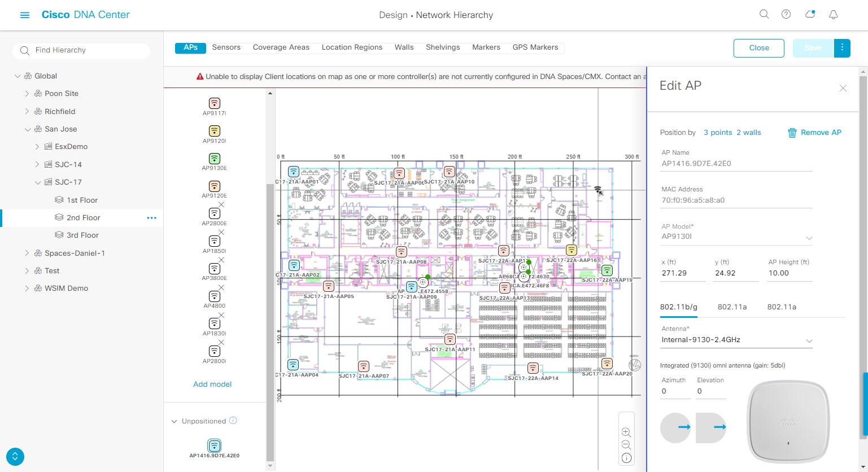Viewport: 868px width, 472px height.
Task: Click the search magnifier icon in header
Action: (764, 15)
